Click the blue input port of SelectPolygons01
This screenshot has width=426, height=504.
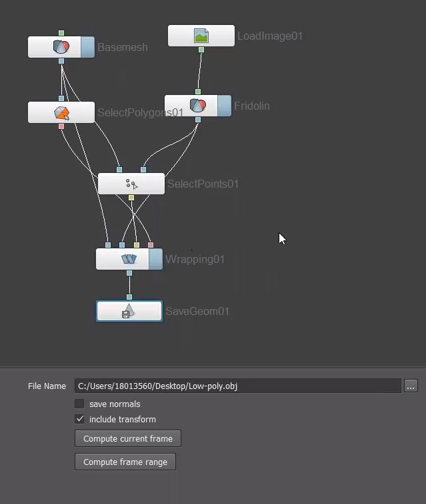[x=61, y=98]
